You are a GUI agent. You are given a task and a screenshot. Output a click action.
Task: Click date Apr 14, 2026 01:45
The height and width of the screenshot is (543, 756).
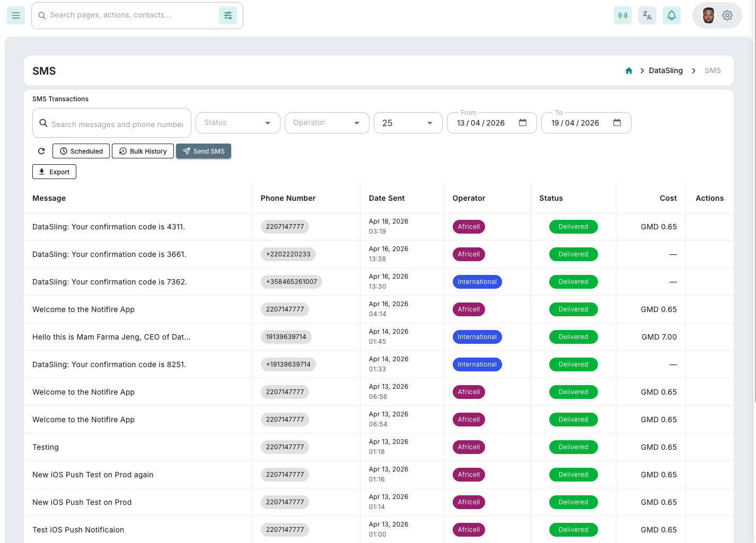pos(389,336)
